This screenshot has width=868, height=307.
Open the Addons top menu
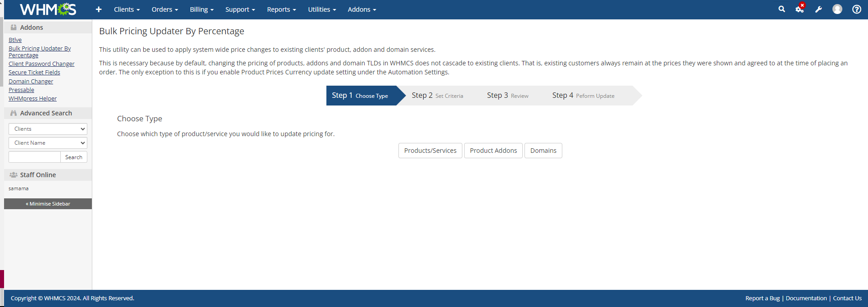(362, 9)
